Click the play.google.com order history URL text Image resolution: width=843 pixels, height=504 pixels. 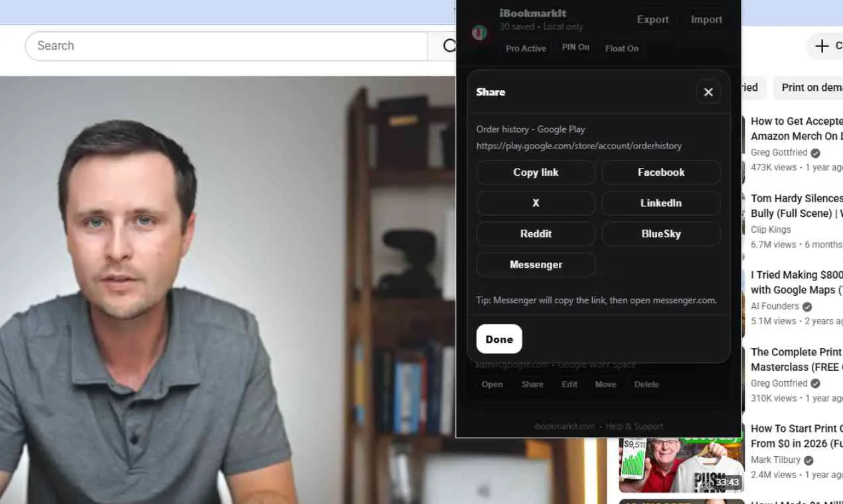pyautogui.click(x=579, y=145)
